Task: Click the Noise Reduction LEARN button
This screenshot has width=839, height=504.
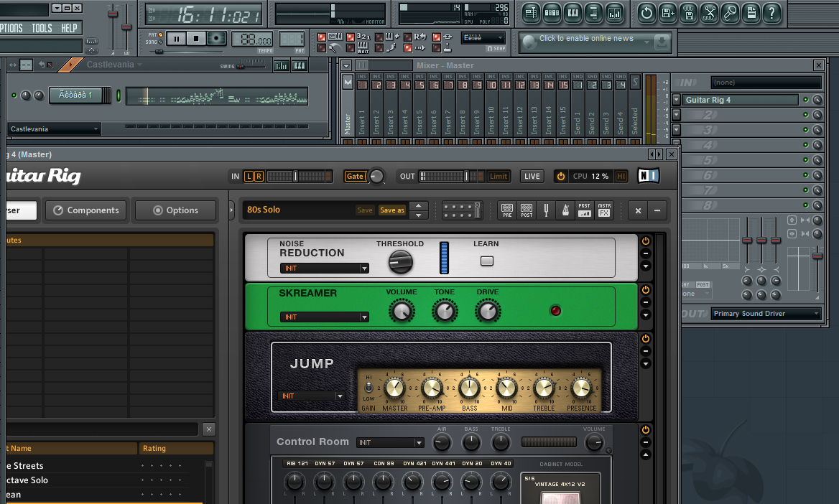Action: [x=487, y=261]
